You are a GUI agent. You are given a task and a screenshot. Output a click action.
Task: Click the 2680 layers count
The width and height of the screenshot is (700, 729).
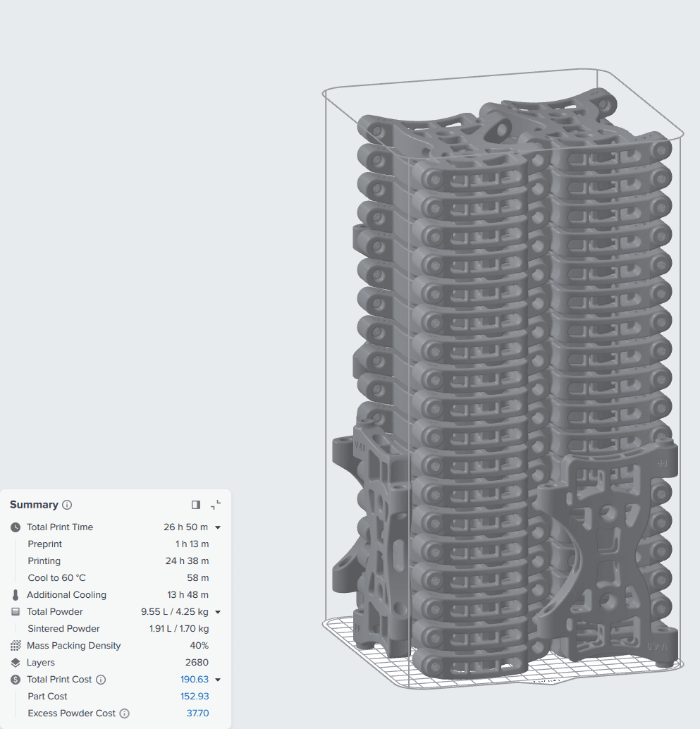(197, 662)
